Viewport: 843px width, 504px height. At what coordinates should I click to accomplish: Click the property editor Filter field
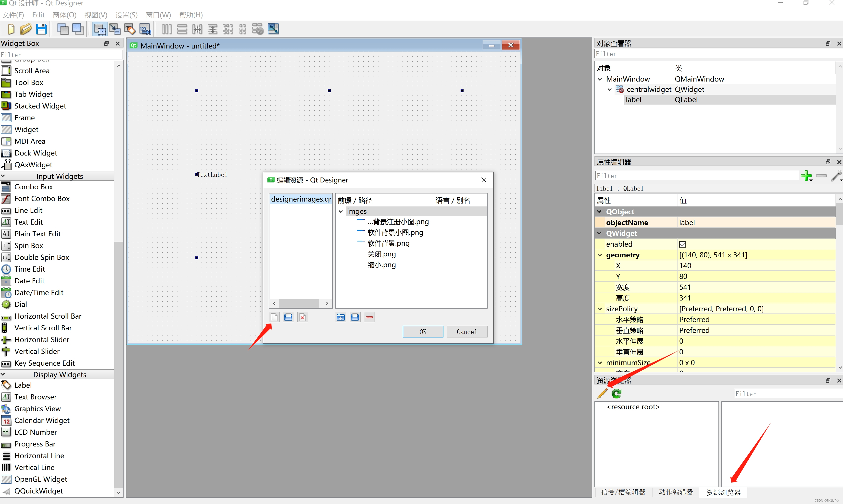(697, 176)
